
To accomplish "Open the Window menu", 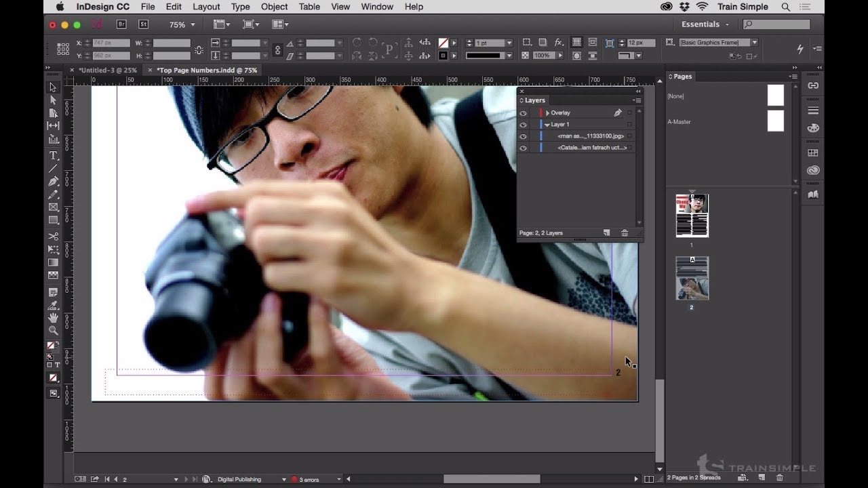I will pyautogui.click(x=377, y=7).
